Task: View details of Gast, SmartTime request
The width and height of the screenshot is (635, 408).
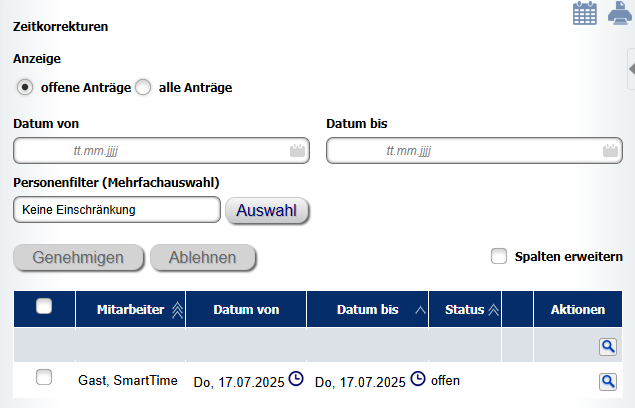Action: [x=608, y=382]
